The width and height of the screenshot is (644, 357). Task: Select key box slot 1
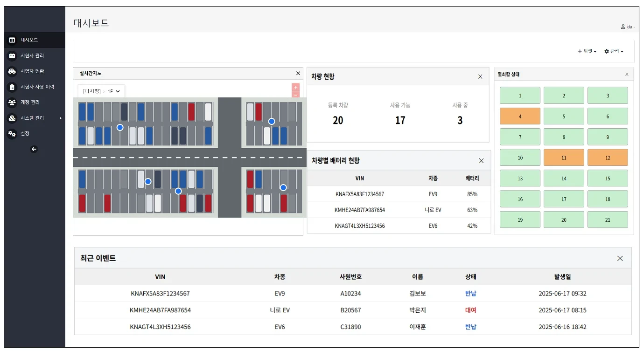coord(520,96)
